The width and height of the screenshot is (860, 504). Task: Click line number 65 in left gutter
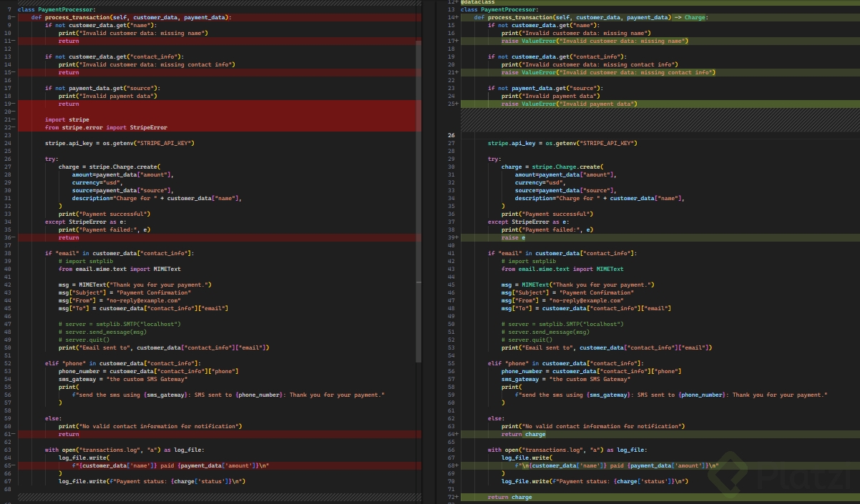pos(9,465)
